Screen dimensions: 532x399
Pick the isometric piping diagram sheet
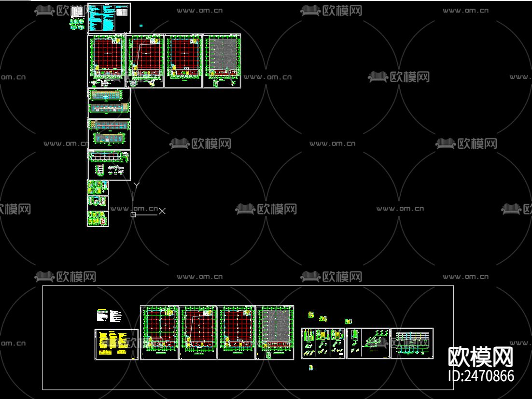[x=368, y=343]
